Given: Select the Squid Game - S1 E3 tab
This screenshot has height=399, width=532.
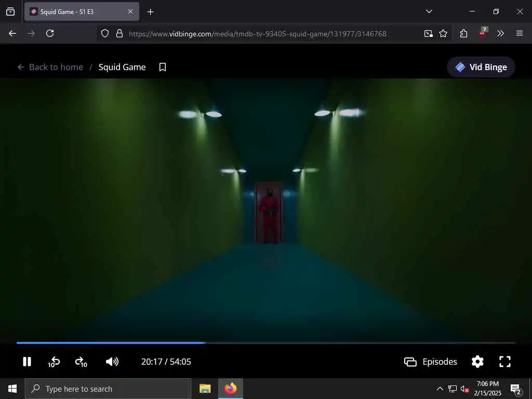Looking at the screenshot, I should 82,11.
